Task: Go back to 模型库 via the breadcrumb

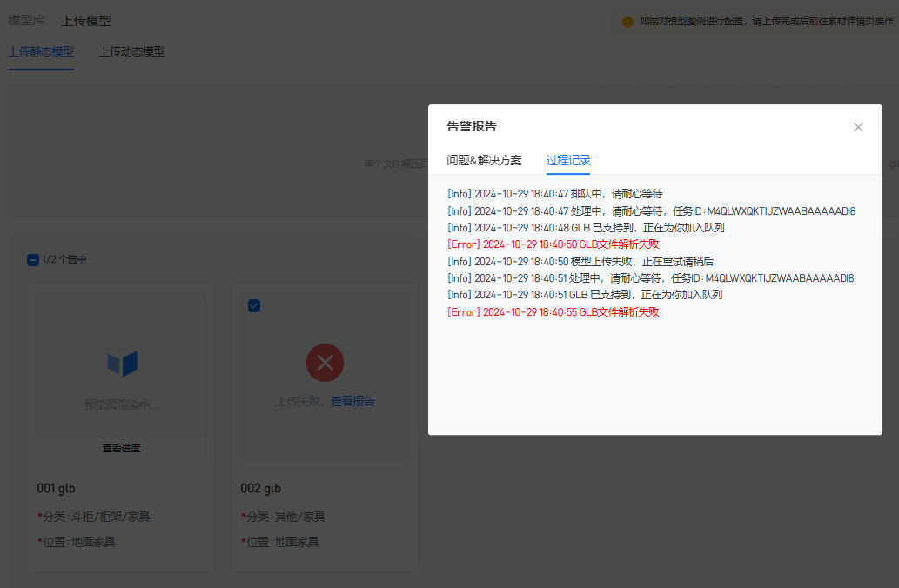Action: pos(26,21)
